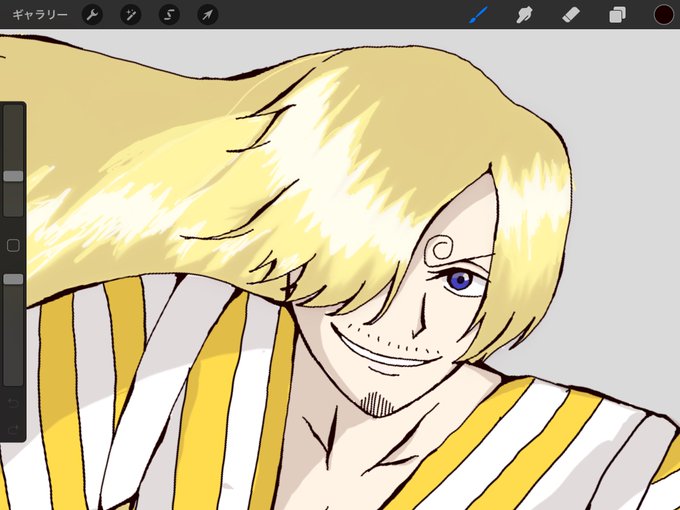
Task: Select the Brush tool
Action: [479, 15]
